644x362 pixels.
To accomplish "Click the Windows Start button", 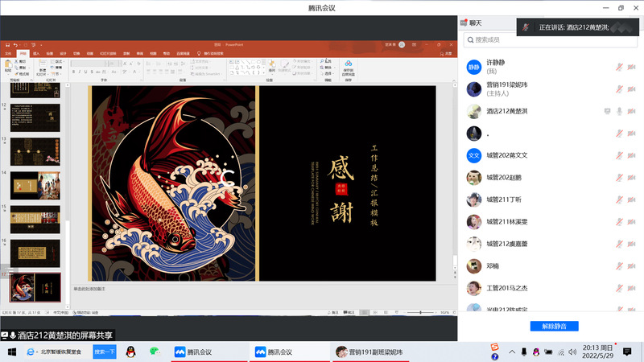I will point(10,352).
